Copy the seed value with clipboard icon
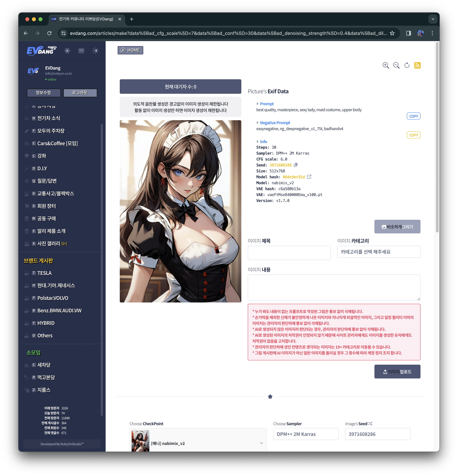 coord(295,165)
